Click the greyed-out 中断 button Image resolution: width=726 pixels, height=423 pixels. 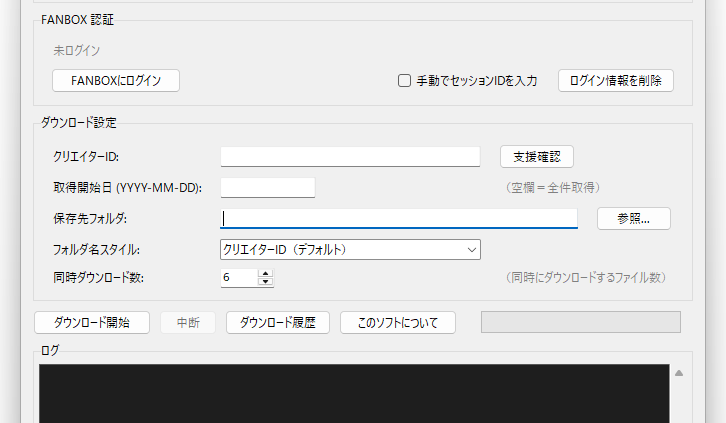click(x=188, y=322)
